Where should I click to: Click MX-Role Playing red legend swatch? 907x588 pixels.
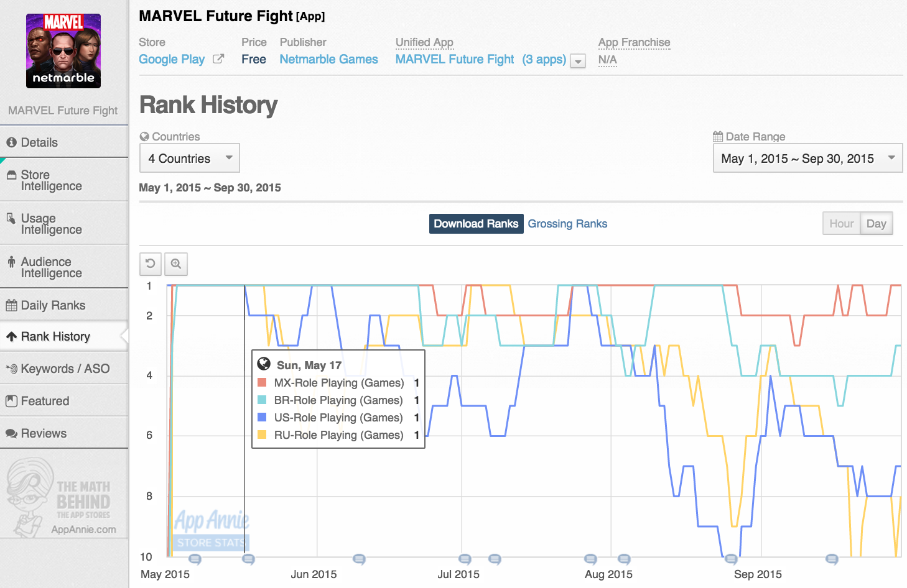coord(262,382)
